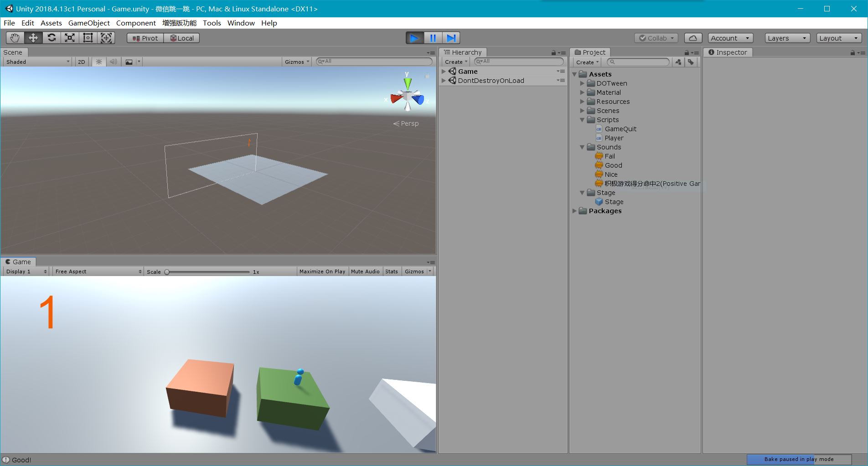The width and height of the screenshot is (868, 466).
Task: Toggle scene lighting
Action: pyautogui.click(x=99, y=62)
